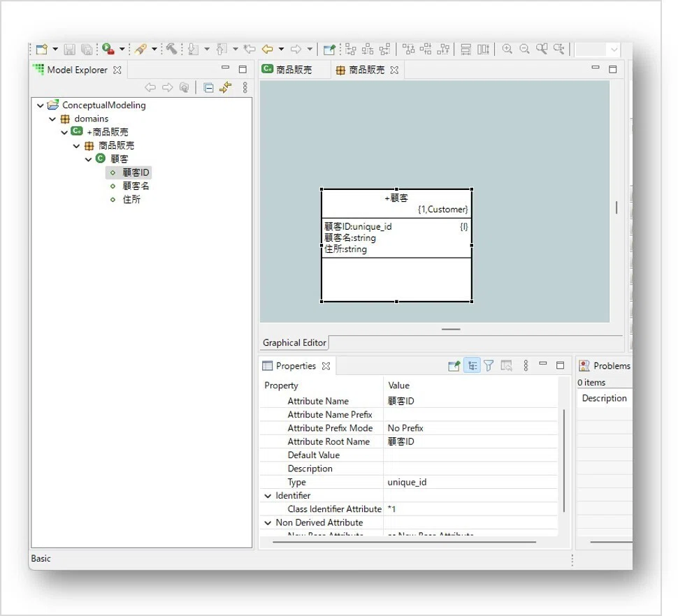Screen dimensions: 678x616
Task: Click Collapse All in Model Explorer
Action: click(208, 88)
